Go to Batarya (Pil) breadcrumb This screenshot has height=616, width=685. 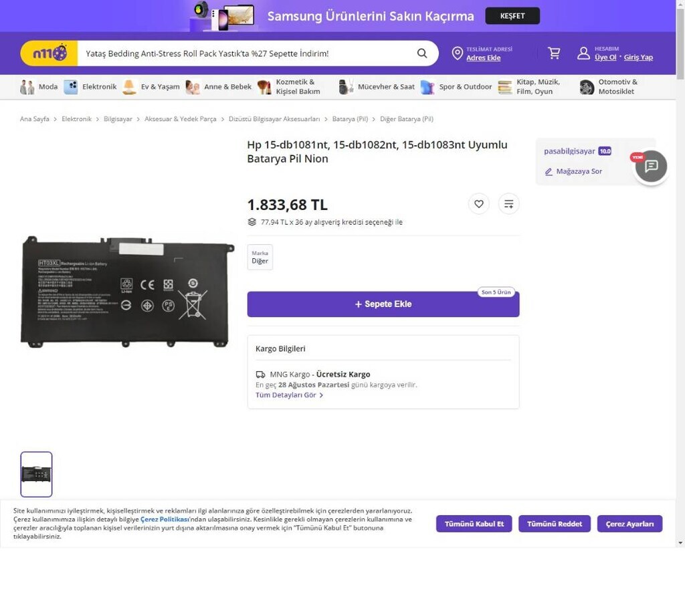pos(350,119)
